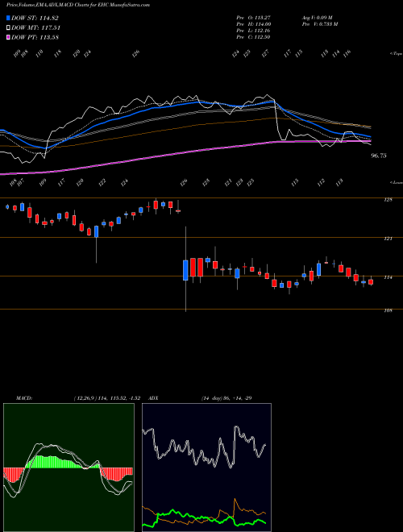This screenshot has width=403, height=532.
Task: Select the 'DOW MT: 117.51' legend text
Action: [36, 27]
